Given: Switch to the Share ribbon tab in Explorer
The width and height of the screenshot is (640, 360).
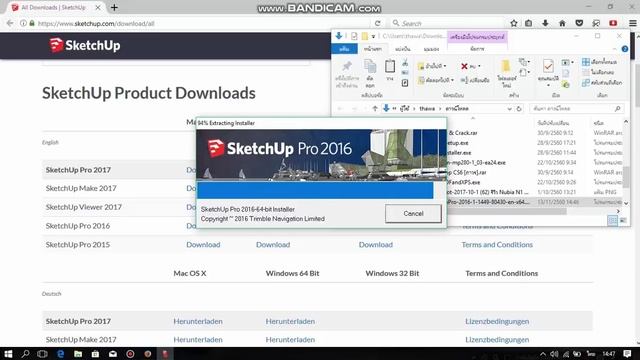Looking at the screenshot, I should [402, 49].
